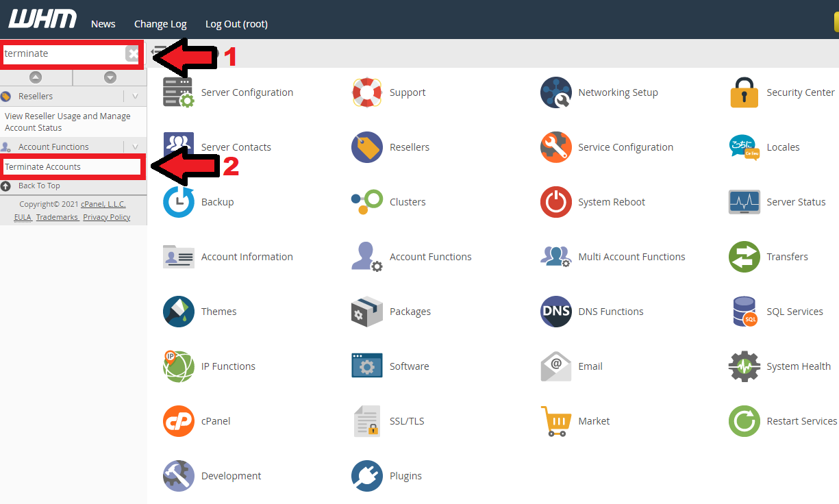
Task: Select Terminate Accounts in the sidebar
Action: [x=43, y=167]
